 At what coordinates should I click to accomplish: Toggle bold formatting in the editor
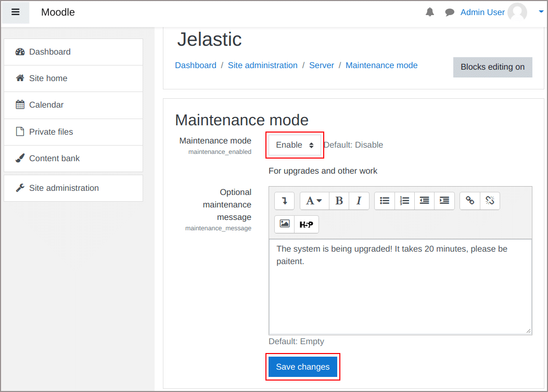click(339, 201)
